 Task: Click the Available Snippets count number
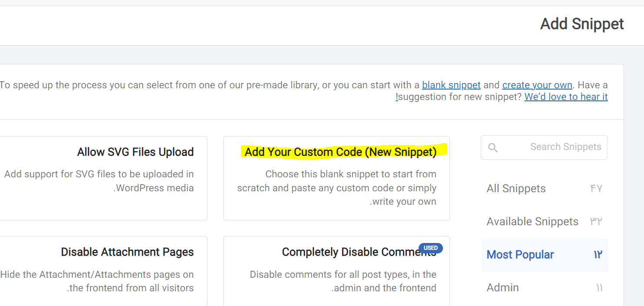click(596, 222)
